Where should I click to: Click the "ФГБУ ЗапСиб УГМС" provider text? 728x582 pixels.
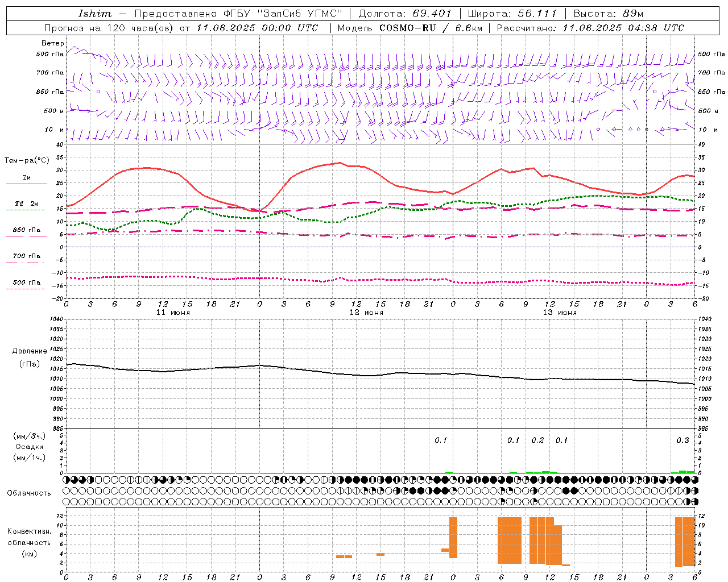283,14
